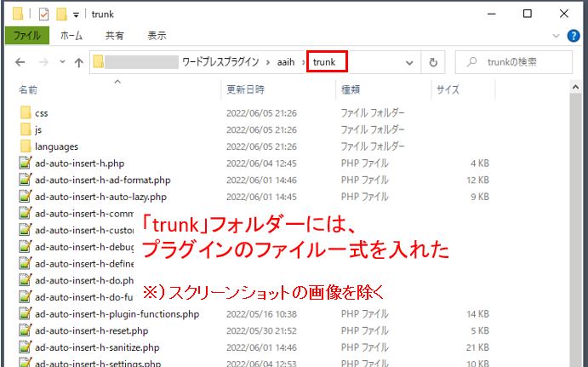Image resolution: width=588 pixels, height=367 pixels.
Task: Select the ad-auto-insert-h-do-fu file icon
Action: 26,297
